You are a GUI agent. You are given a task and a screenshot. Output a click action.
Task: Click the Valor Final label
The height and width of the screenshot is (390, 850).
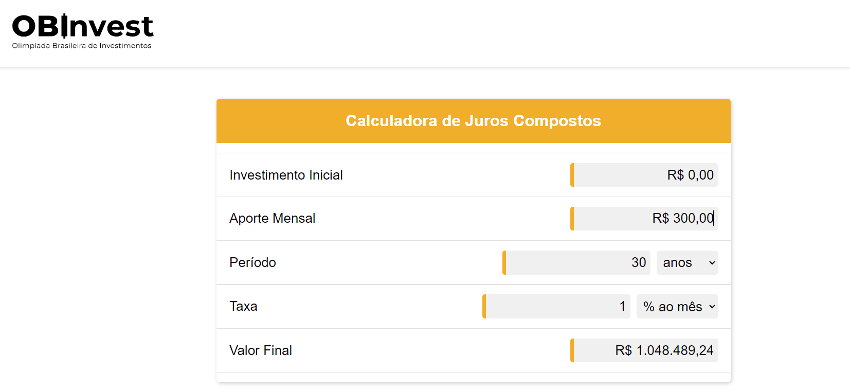(261, 350)
